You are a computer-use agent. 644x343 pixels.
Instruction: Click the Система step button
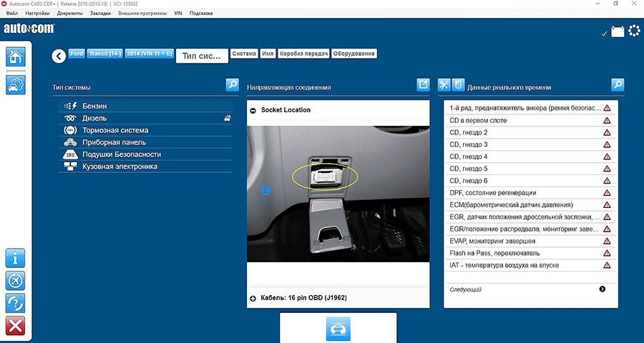tap(244, 54)
